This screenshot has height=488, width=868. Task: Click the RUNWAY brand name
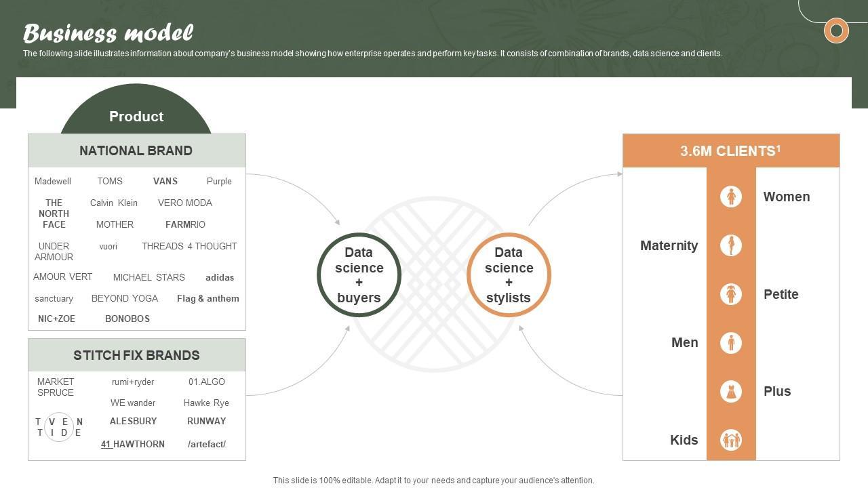point(207,421)
